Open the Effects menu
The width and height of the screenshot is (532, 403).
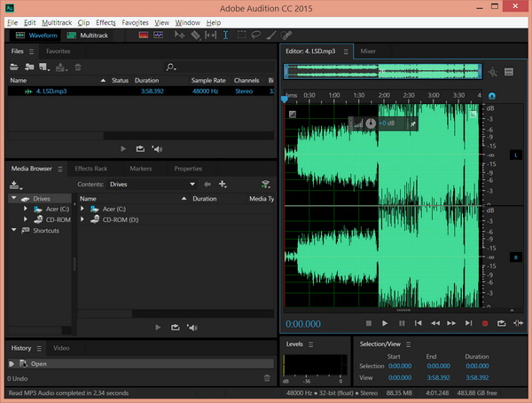tap(106, 22)
